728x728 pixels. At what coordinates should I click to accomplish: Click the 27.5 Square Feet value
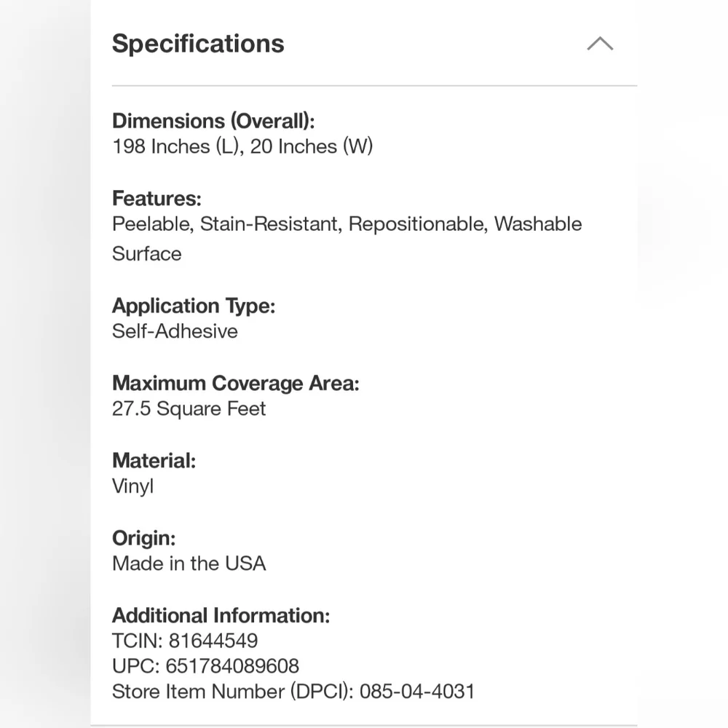[189, 408]
